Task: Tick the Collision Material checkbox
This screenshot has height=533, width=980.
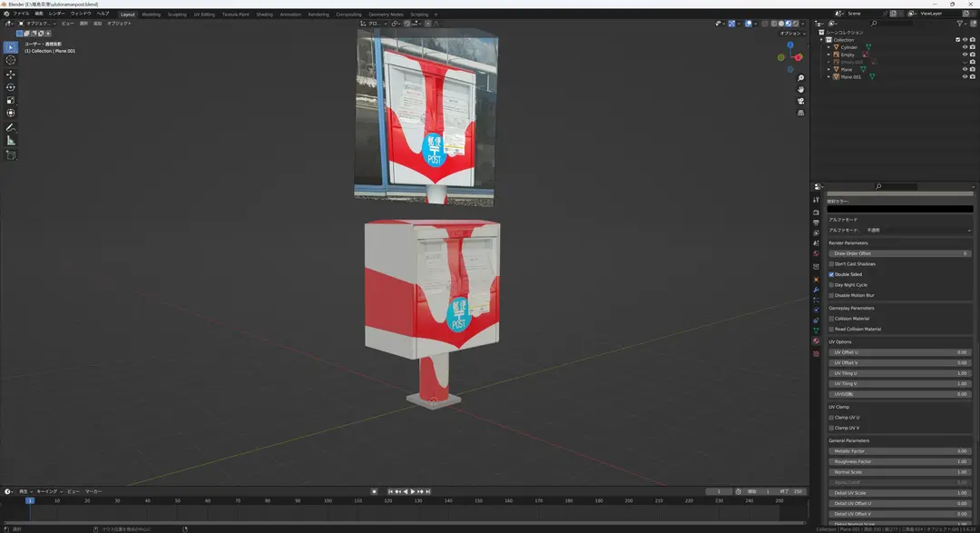Action: [x=831, y=319]
